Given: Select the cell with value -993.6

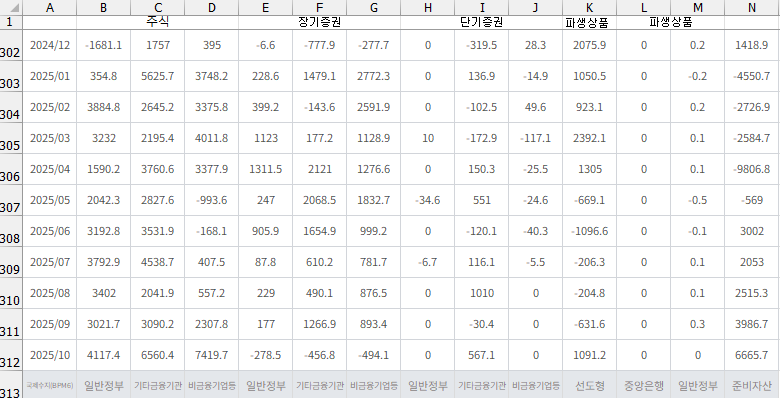Looking at the screenshot, I should pyautogui.click(x=211, y=200).
